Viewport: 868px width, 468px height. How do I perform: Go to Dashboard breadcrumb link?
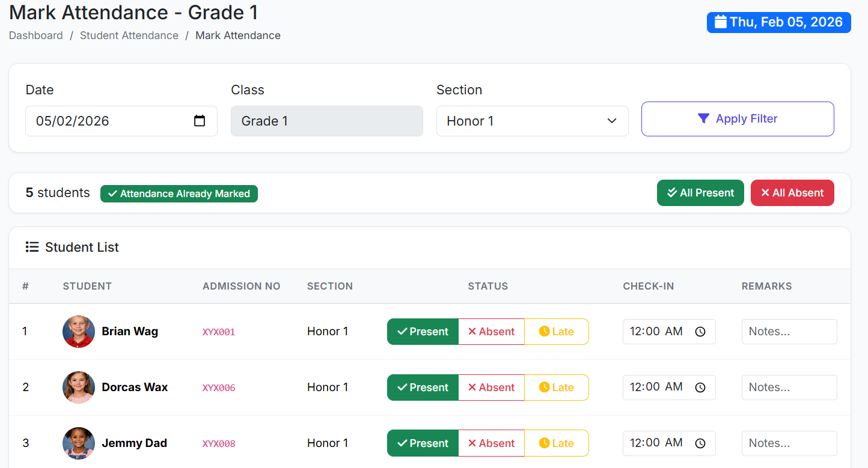click(35, 35)
